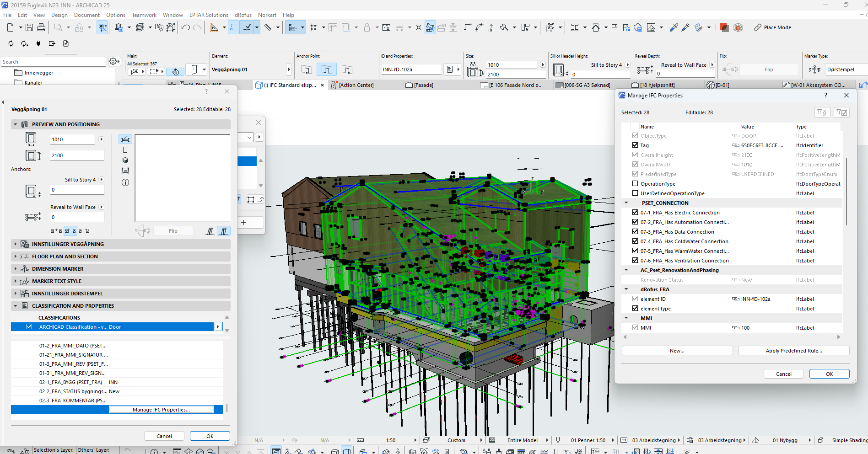Open the search settings gear icon
Viewport: 868px width, 454px height.
(113, 61)
